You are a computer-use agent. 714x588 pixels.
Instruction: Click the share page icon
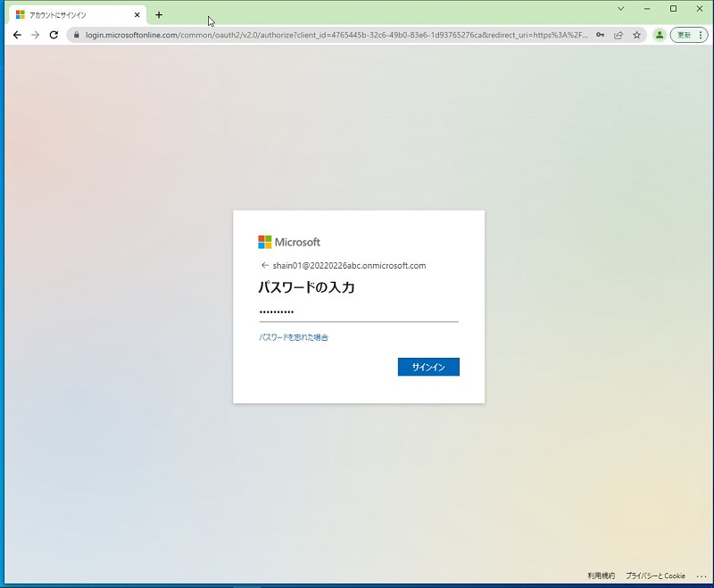tap(619, 35)
